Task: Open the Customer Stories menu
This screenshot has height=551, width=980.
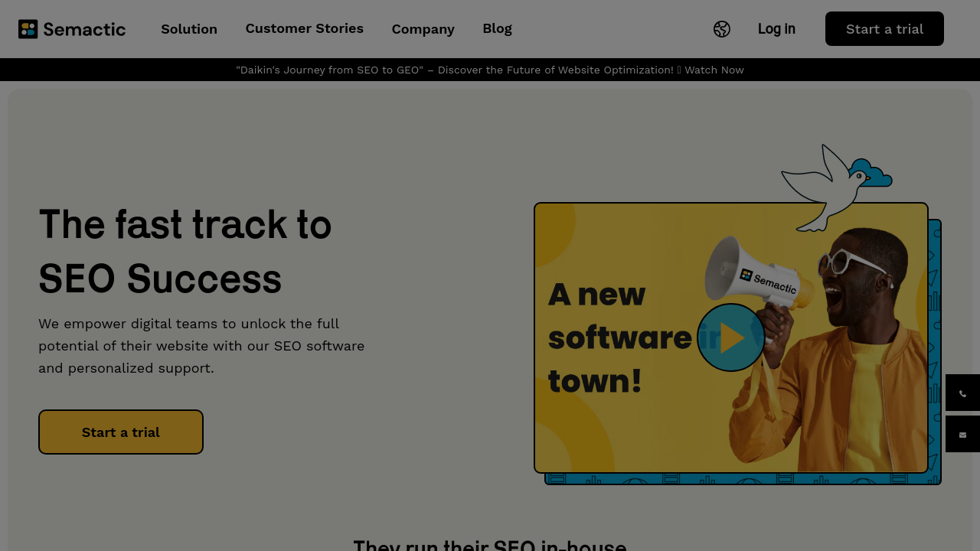Action: (304, 28)
